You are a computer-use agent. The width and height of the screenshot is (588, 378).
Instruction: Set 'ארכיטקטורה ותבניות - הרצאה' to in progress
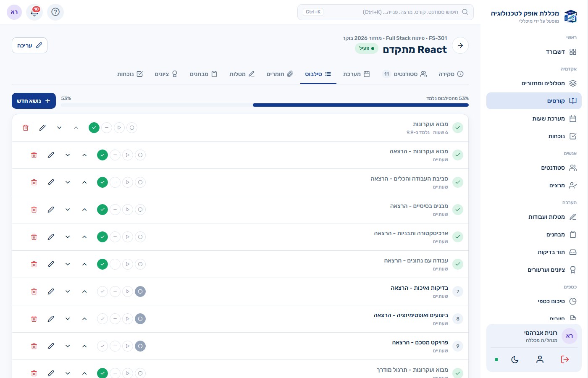point(128,237)
